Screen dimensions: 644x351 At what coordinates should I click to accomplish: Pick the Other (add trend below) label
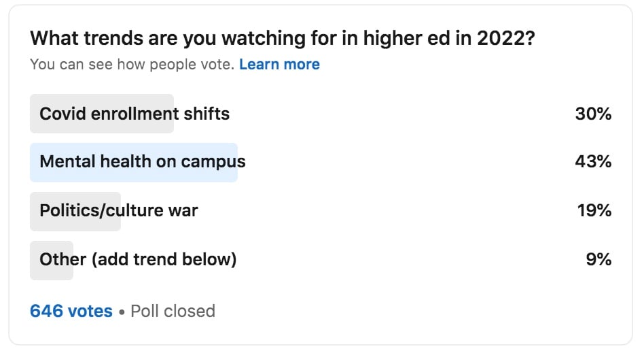[x=138, y=260]
